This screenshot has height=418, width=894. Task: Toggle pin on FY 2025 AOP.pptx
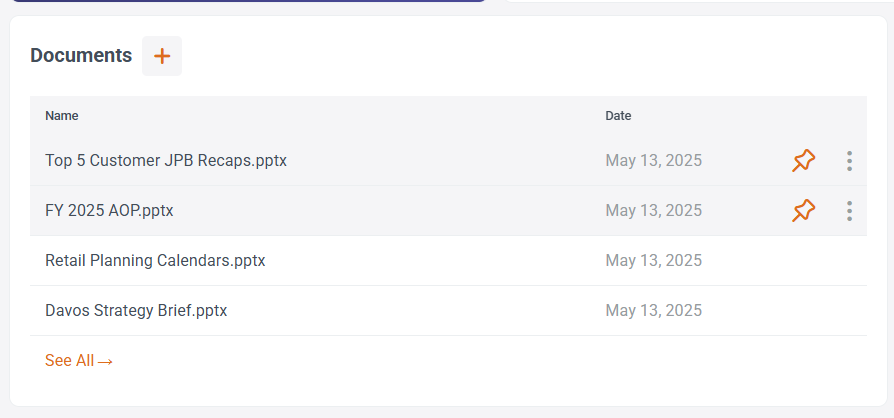point(803,211)
